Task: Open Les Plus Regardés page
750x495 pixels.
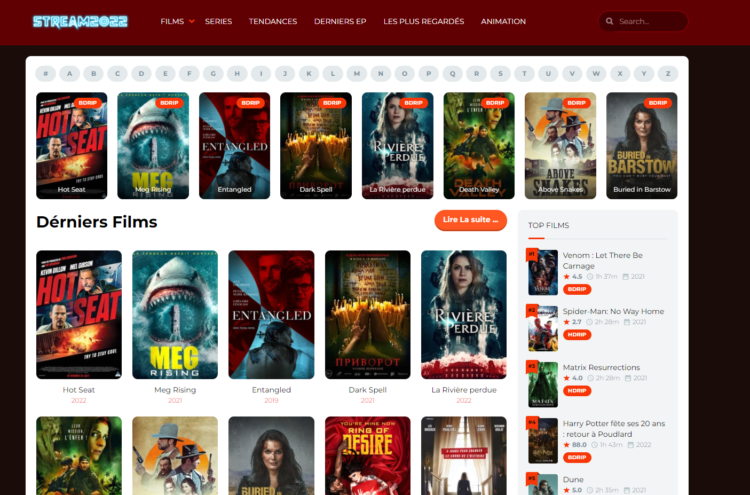Action: pos(423,22)
